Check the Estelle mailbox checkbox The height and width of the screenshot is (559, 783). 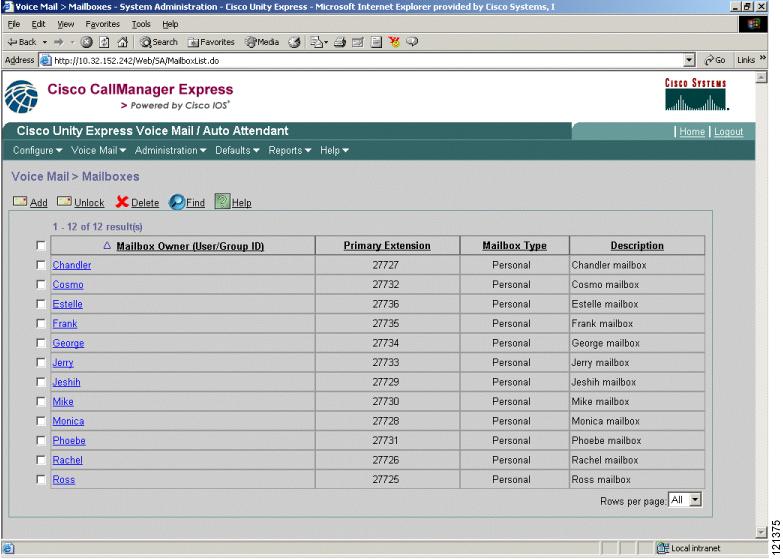[41, 304]
